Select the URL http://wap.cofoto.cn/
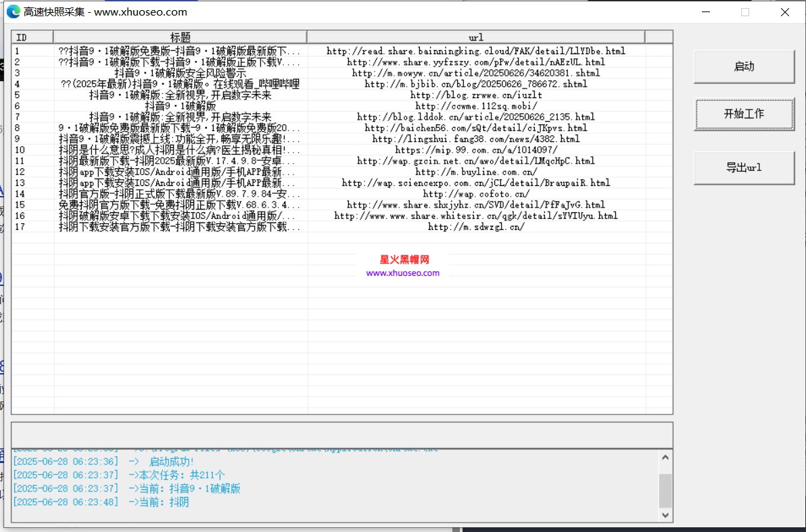Screen dimensions: 806x532 pos(476,194)
